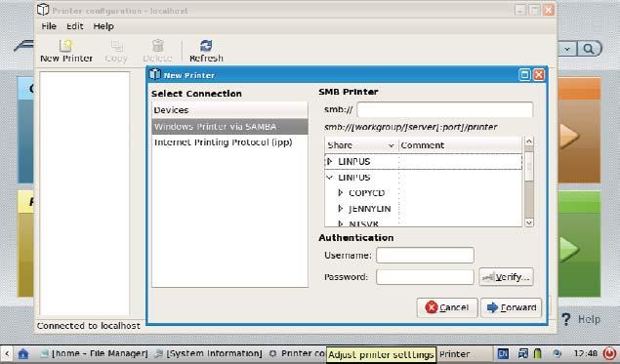Click the green right-arrow in background
Image resolution: width=620 pixels, height=364 pixels.
pyautogui.click(x=568, y=249)
